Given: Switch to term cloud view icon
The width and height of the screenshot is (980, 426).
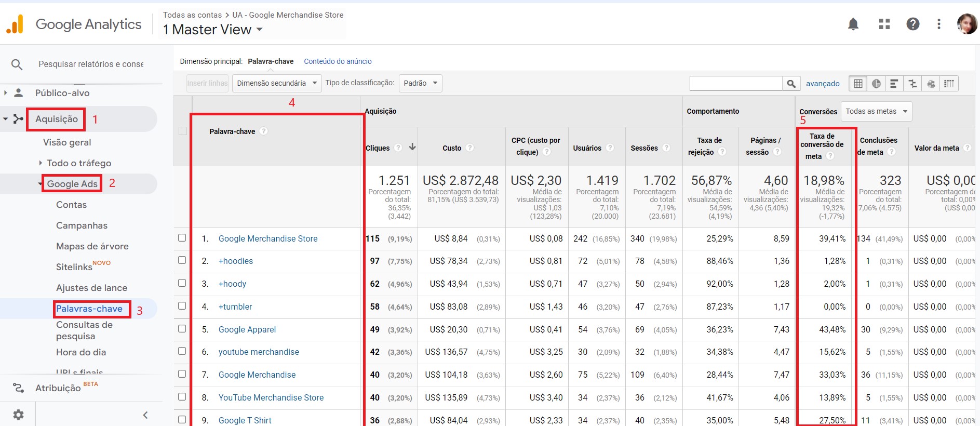Looking at the screenshot, I should pos(931,84).
